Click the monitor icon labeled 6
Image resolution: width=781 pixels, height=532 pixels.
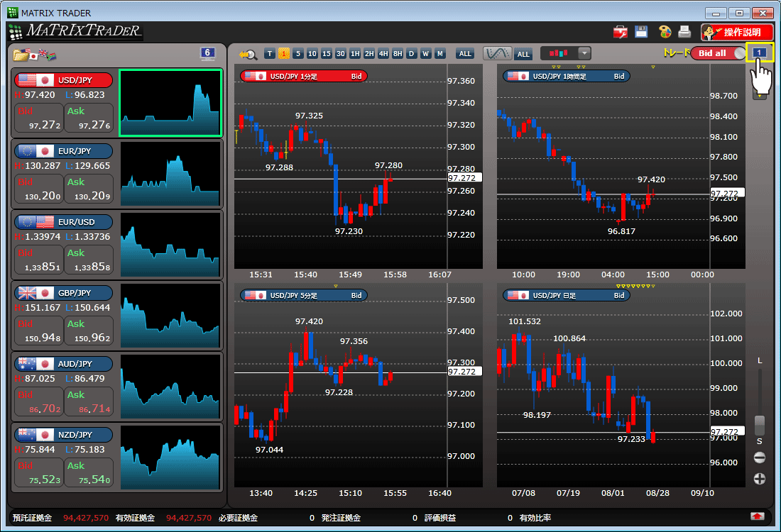(x=208, y=53)
